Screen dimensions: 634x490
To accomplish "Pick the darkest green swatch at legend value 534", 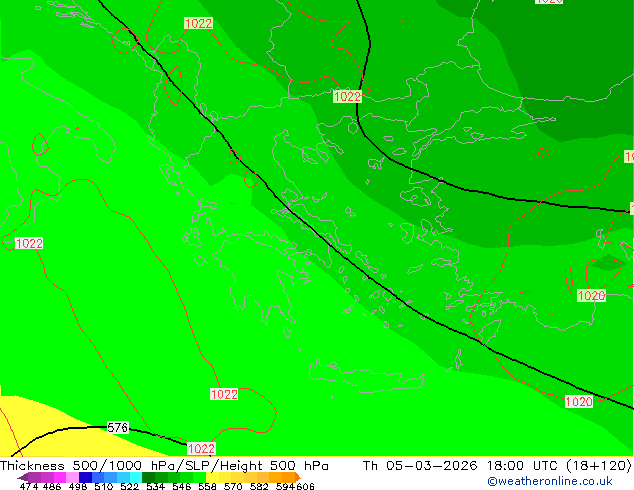I will (148, 477).
